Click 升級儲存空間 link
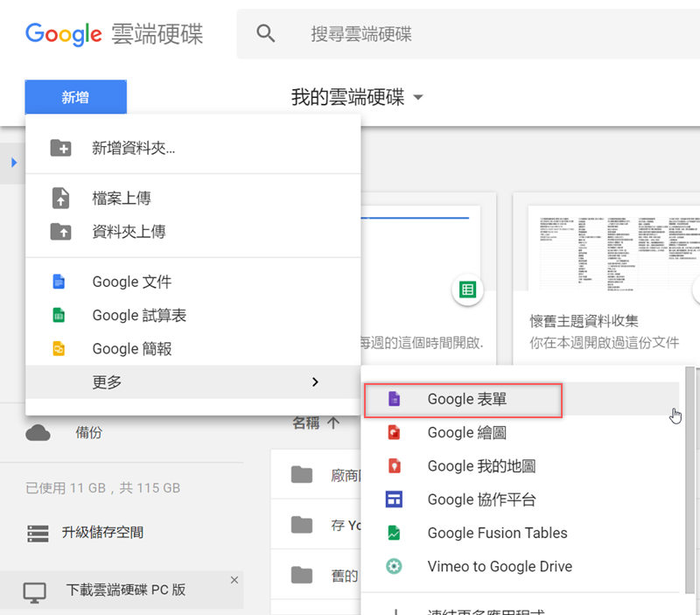Image resolution: width=700 pixels, height=615 pixels. point(102,532)
